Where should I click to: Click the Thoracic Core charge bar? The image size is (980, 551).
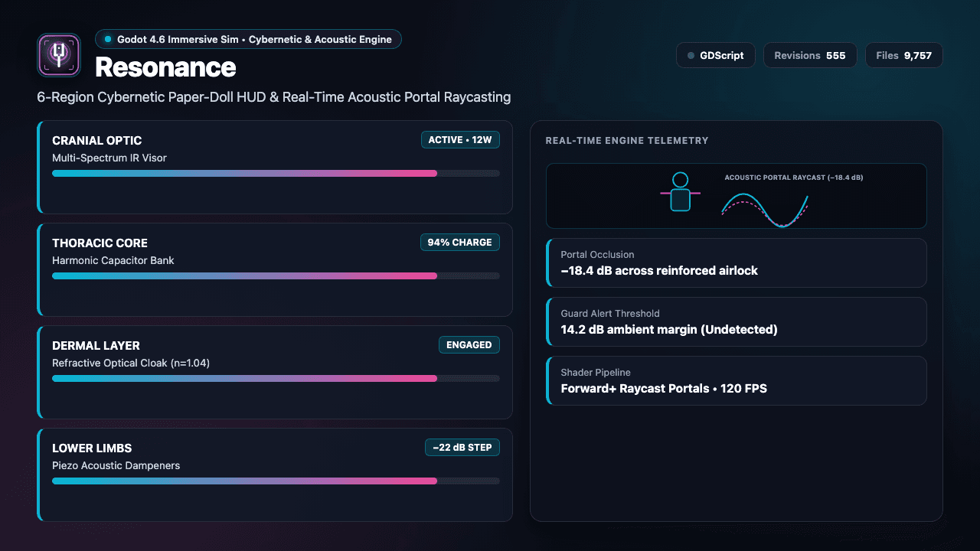(x=276, y=276)
